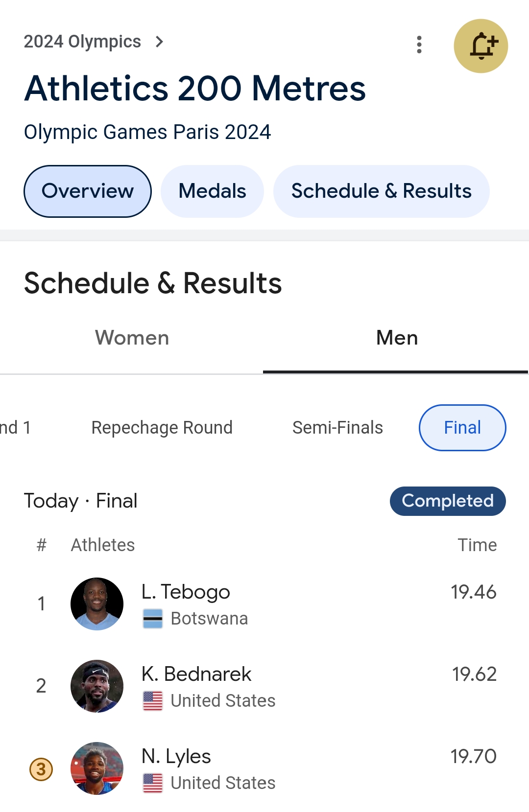The width and height of the screenshot is (529, 812).
Task: Show the Semi-Finals results
Action: [337, 428]
